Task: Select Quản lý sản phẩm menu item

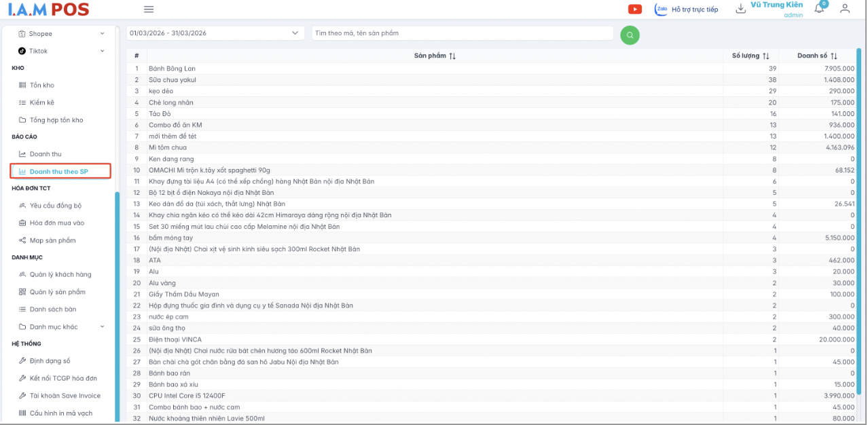Action: 57,292
